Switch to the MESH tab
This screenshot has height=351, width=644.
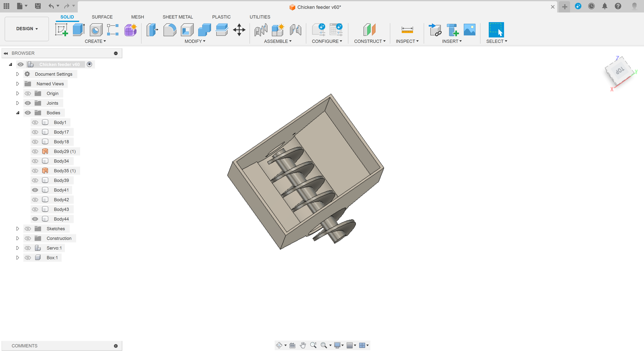tap(138, 17)
